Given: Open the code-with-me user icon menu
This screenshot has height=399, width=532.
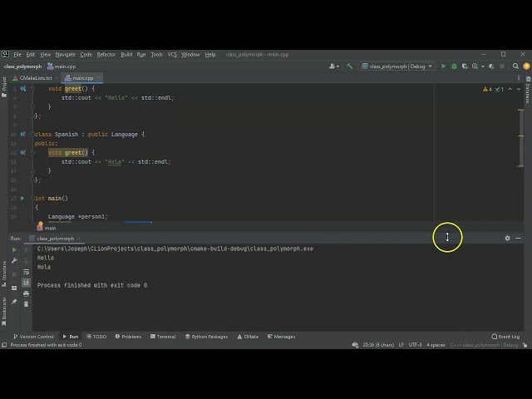Looking at the screenshot, I should [x=334, y=66].
